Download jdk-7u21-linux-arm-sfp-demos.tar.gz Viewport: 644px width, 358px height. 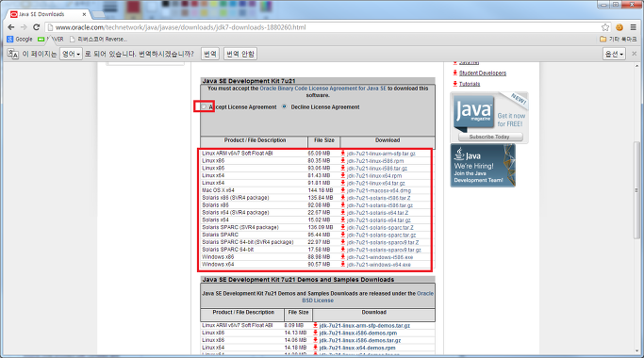(x=364, y=326)
